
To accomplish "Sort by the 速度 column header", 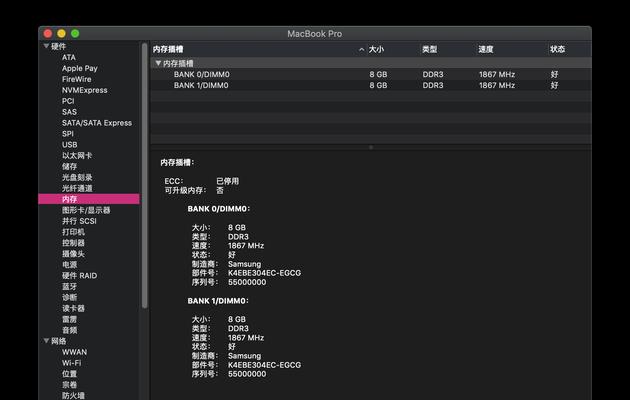I will click(485, 49).
